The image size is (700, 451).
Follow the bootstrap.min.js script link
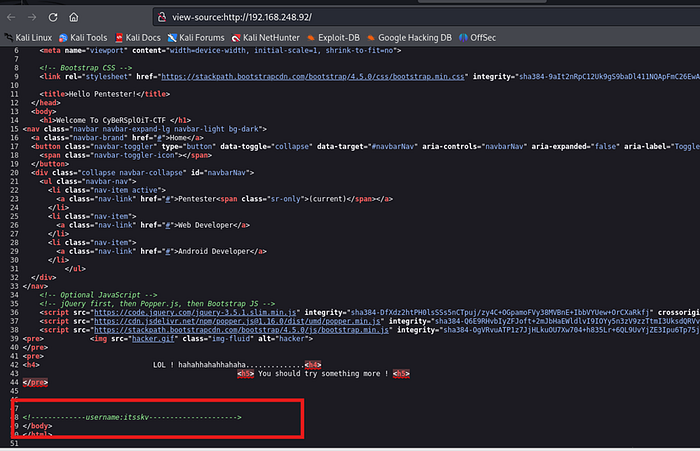pos(241,330)
